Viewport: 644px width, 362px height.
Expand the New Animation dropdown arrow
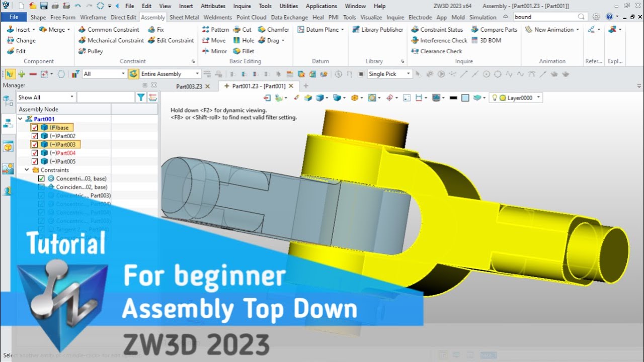577,30
